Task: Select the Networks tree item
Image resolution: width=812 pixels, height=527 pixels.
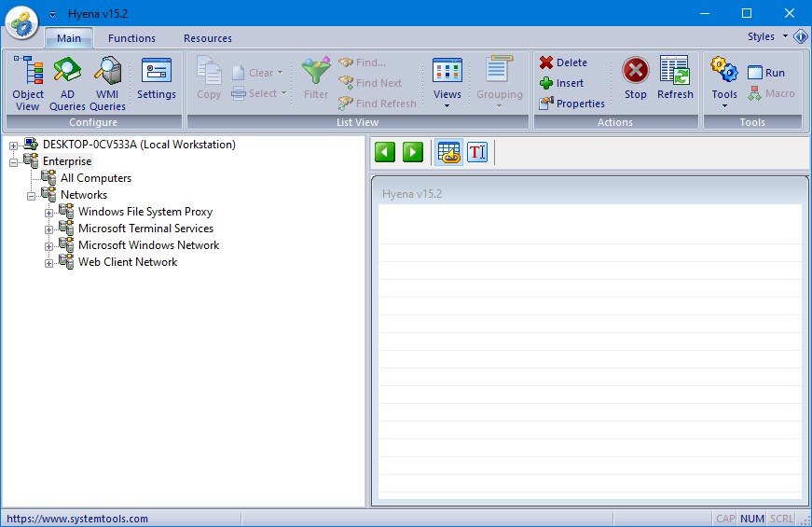Action: [x=83, y=195]
